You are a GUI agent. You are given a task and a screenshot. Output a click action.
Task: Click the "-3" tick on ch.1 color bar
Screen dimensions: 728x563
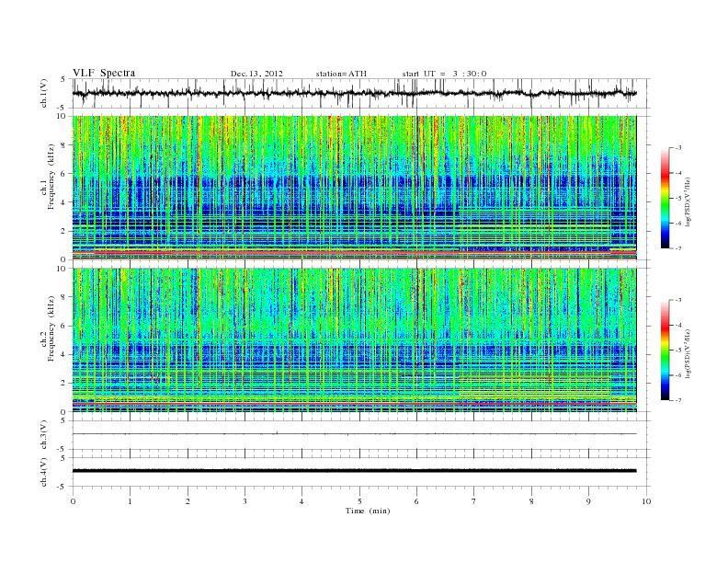[678, 148]
